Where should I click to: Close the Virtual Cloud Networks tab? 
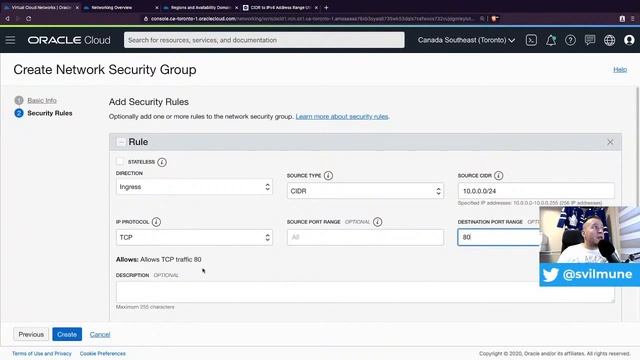click(77, 7)
